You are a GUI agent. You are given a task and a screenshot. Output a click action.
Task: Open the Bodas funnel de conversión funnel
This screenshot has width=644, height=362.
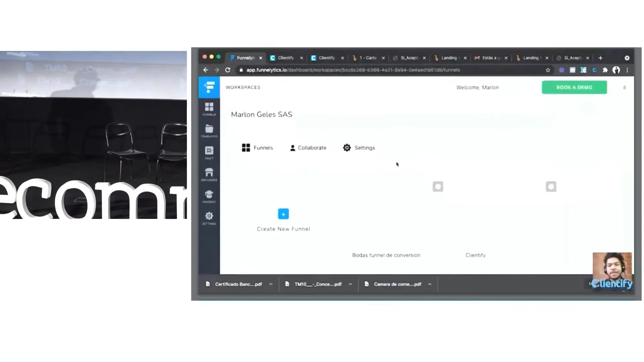[x=386, y=255]
